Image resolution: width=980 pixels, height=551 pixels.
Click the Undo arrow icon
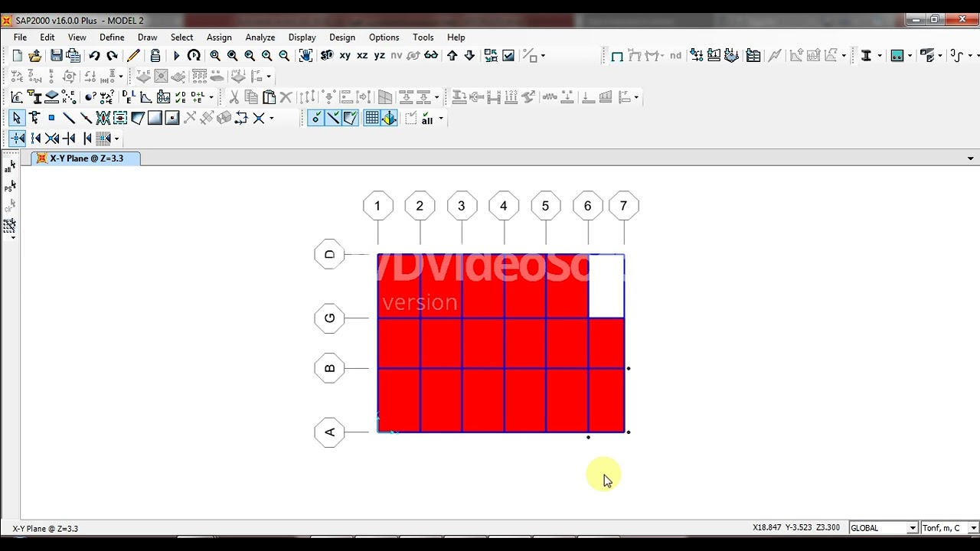pyautogui.click(x=94, y=56)
